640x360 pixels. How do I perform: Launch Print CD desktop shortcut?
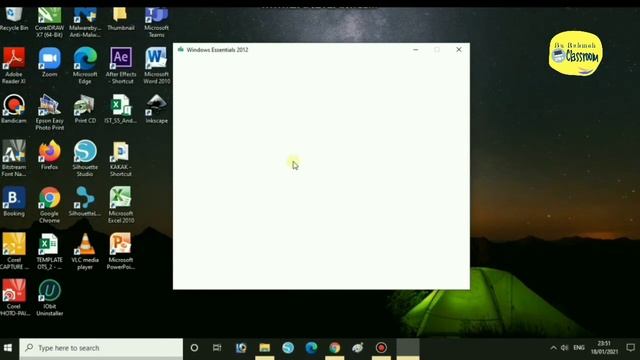(x=85, y=109)
